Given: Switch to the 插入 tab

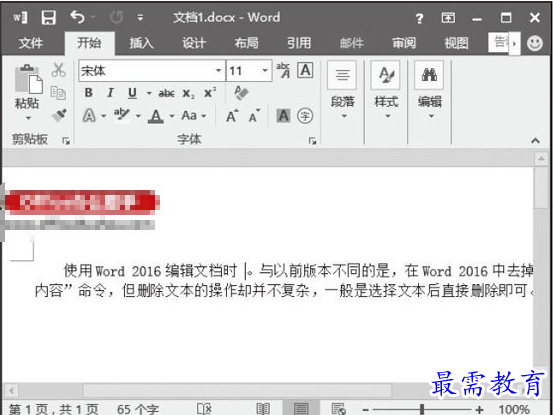Looking at the screenshot, I should pyautogui.click(x=141, y=43).
